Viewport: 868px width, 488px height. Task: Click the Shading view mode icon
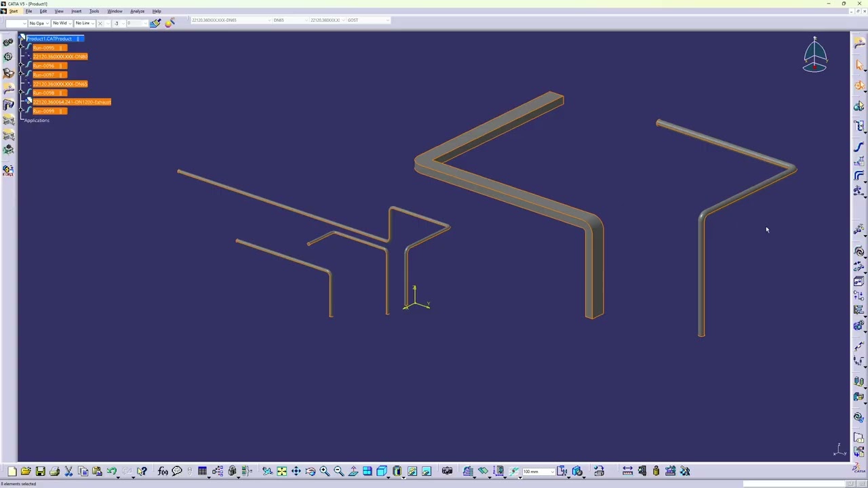[397, 471]
